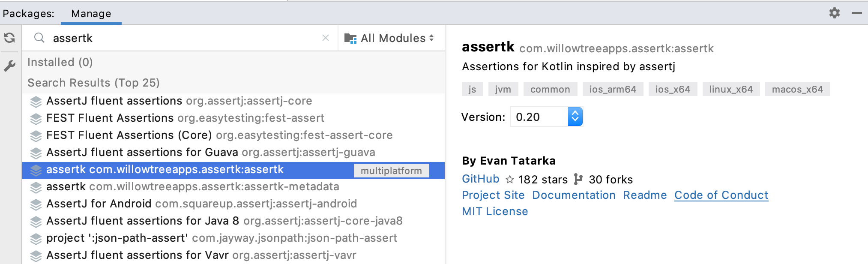Click the ios_x64 platform tag
This screenshot has height=264, width=868.
tap(673, 89)
